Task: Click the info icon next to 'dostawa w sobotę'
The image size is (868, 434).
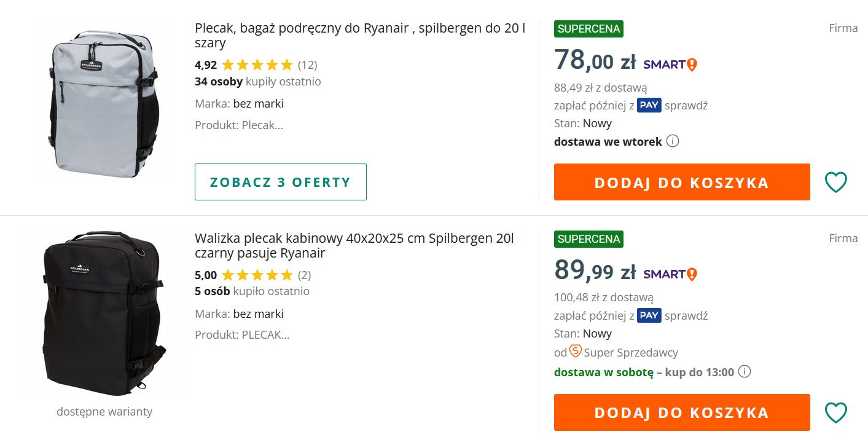Action: pos(744,372)
